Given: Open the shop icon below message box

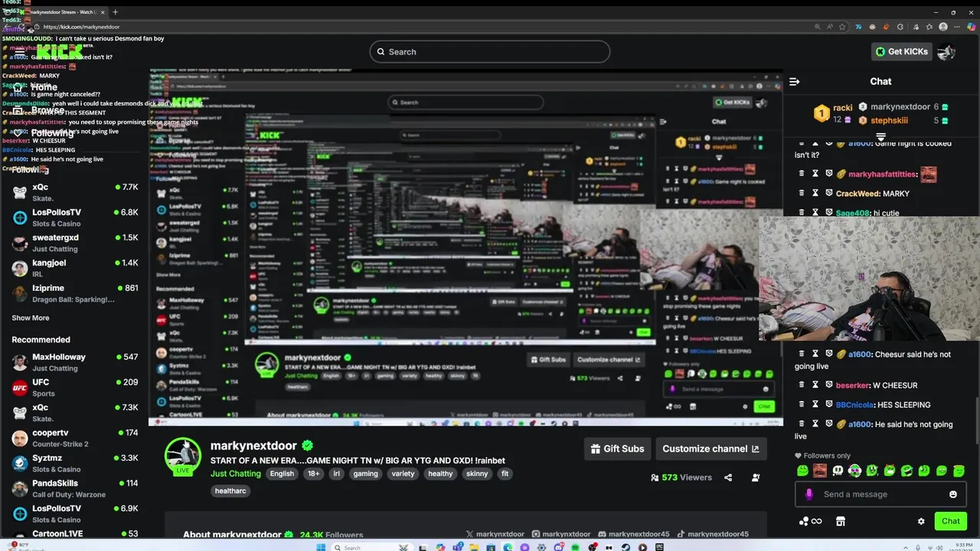Looking at the screenshot, I should point(840,521).
